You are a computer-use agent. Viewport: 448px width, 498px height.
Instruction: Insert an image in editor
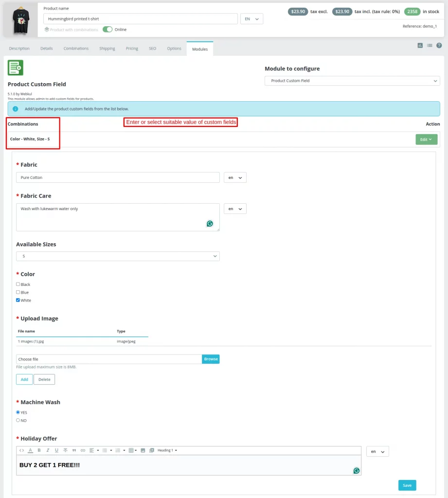pos(143,450)
